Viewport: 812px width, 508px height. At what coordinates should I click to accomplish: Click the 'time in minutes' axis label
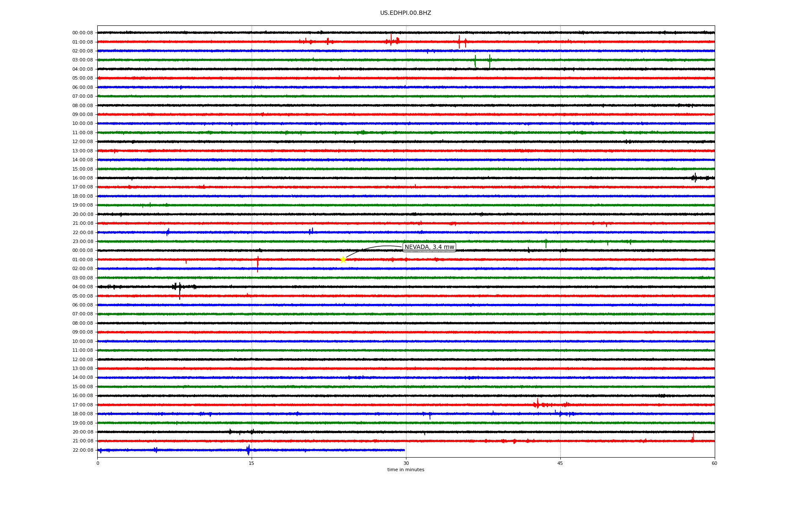tap(406, 470)
